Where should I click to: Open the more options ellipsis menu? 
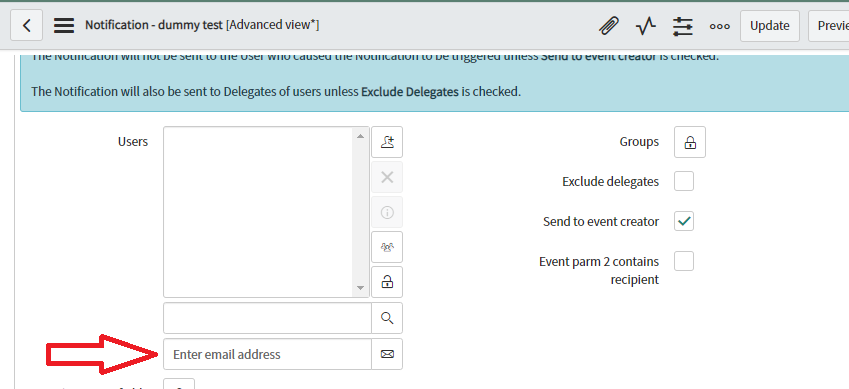pos(720,26)
